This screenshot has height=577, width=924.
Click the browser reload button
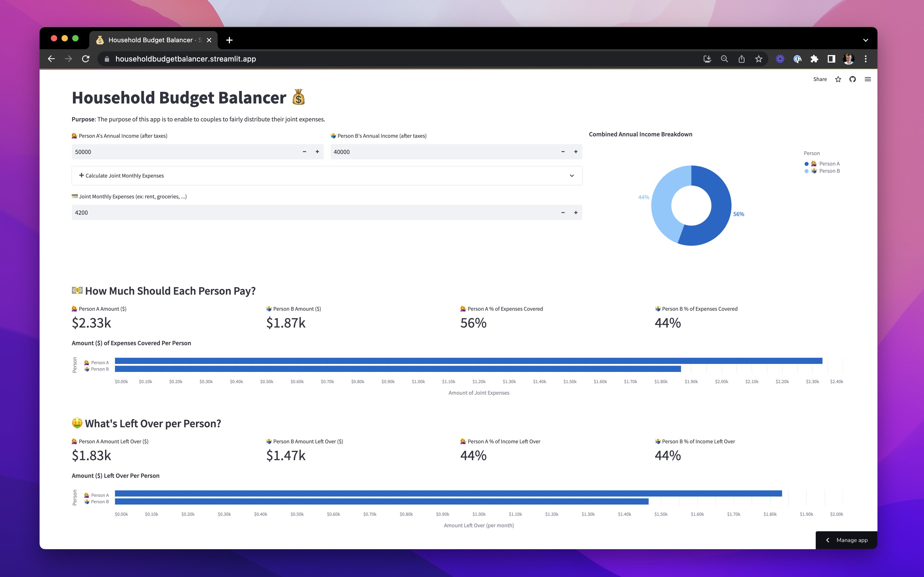click(86, 59)
